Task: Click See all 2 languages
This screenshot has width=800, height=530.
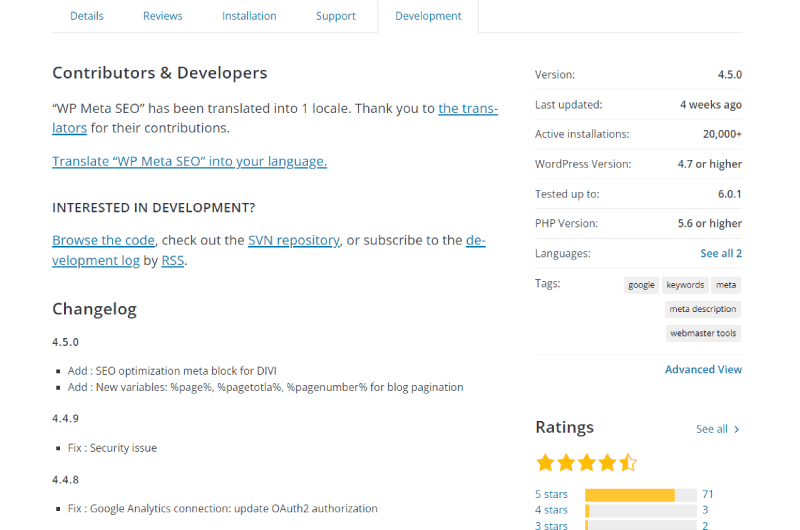Action: [x=720, y=254]
